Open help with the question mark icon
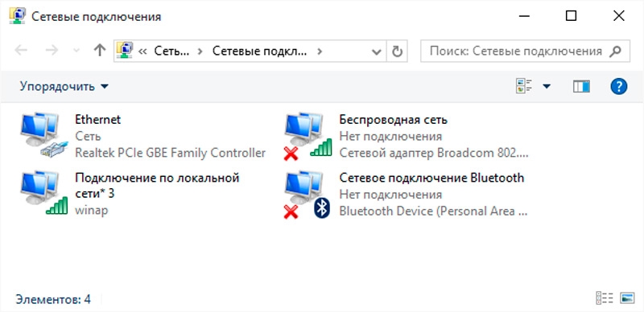Image resolution: width=644 pixels, height=312 pixels. coord(618,86)
